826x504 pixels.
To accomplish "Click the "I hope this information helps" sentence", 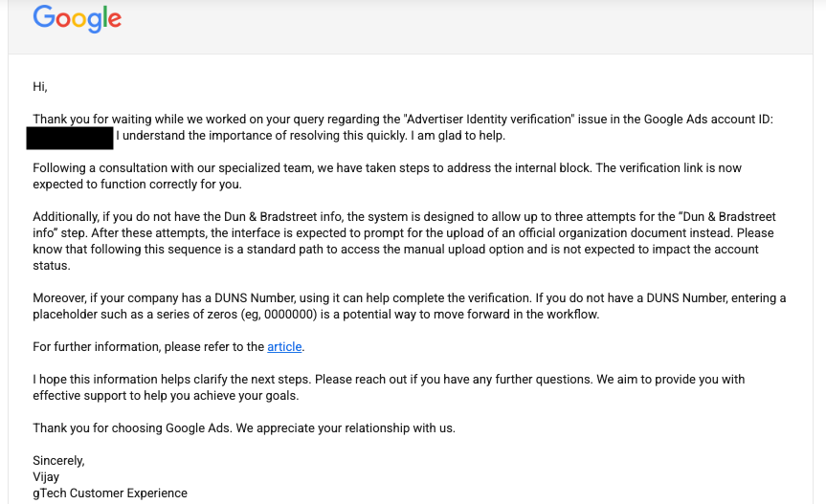I will (124, 380).
